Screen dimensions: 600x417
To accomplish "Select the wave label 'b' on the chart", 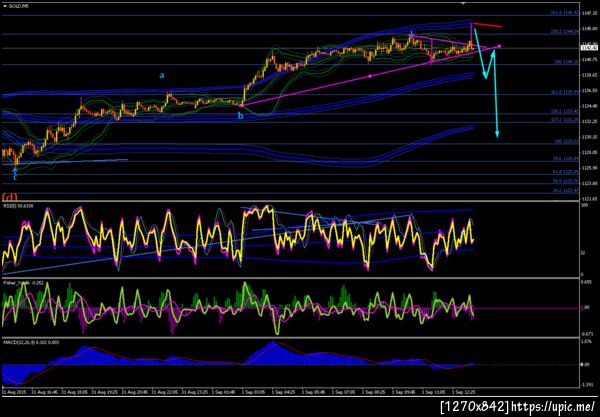I will (x=240, y=116).
